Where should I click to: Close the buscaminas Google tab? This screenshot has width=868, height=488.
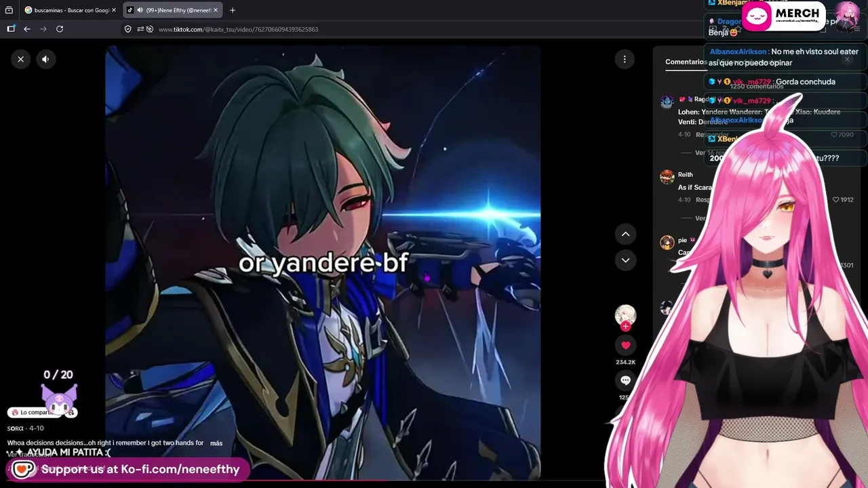tap(114, 10)
